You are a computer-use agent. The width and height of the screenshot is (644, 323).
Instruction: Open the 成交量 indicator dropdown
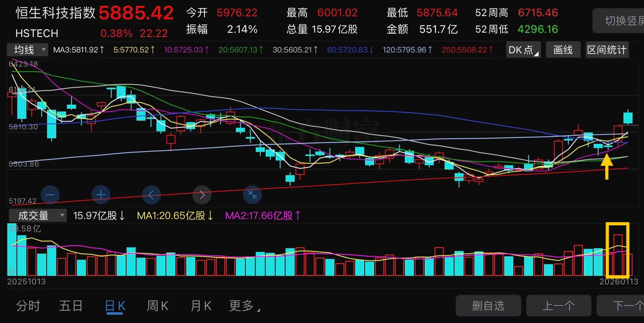coord(37,215)
